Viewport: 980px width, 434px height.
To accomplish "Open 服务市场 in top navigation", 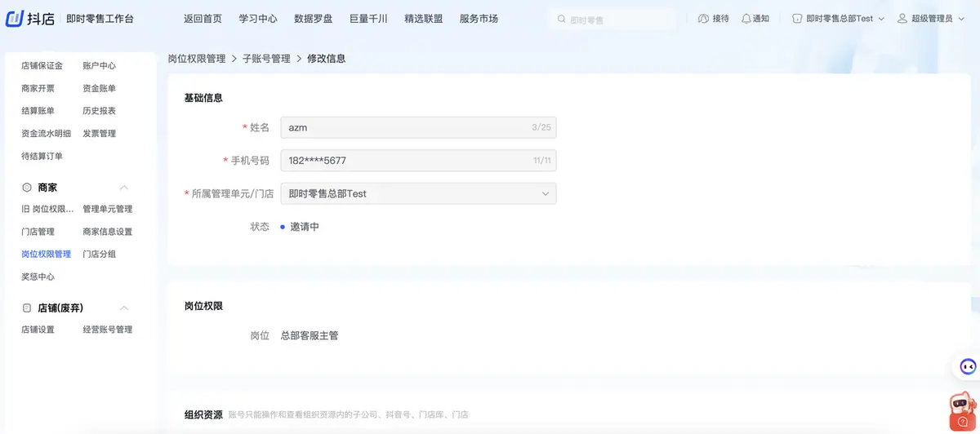I will 479,19.
